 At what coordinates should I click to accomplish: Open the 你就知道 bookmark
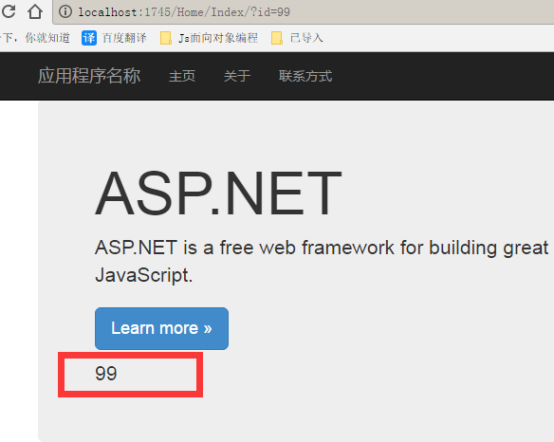tap(35, 38)
